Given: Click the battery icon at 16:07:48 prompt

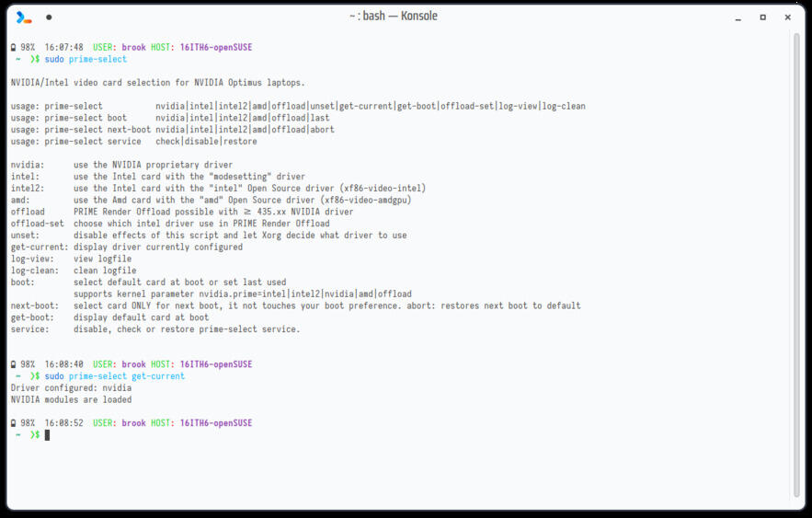Looking at the screenshot, I should pyautogui.click(x=14, y=47).
